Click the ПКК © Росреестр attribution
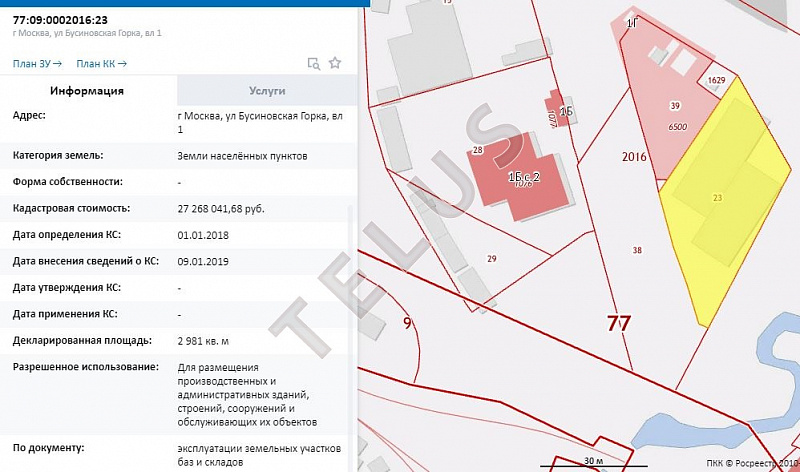 [x=753, y=463]
